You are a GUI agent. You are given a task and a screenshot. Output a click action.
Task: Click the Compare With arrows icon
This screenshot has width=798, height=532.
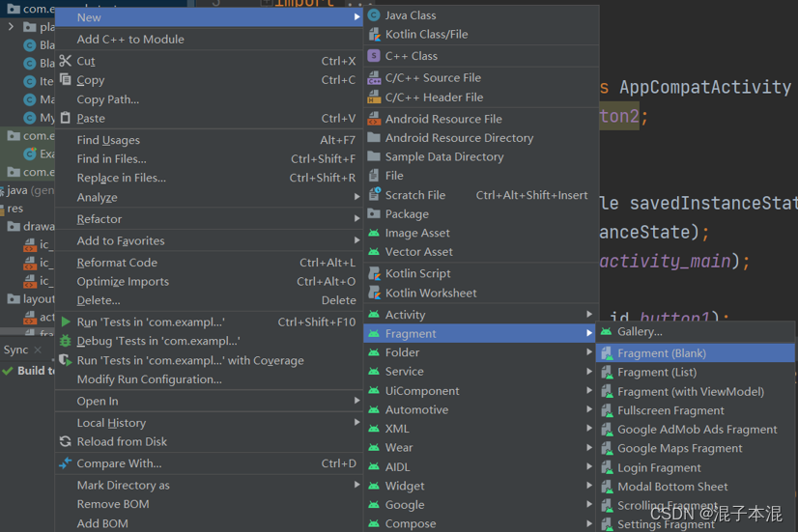[65, 463]
